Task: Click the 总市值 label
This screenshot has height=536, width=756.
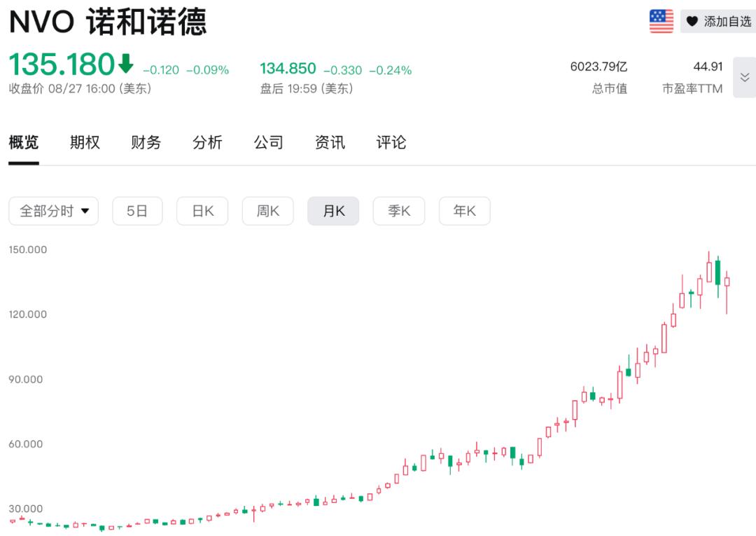Action: [610, 89]
